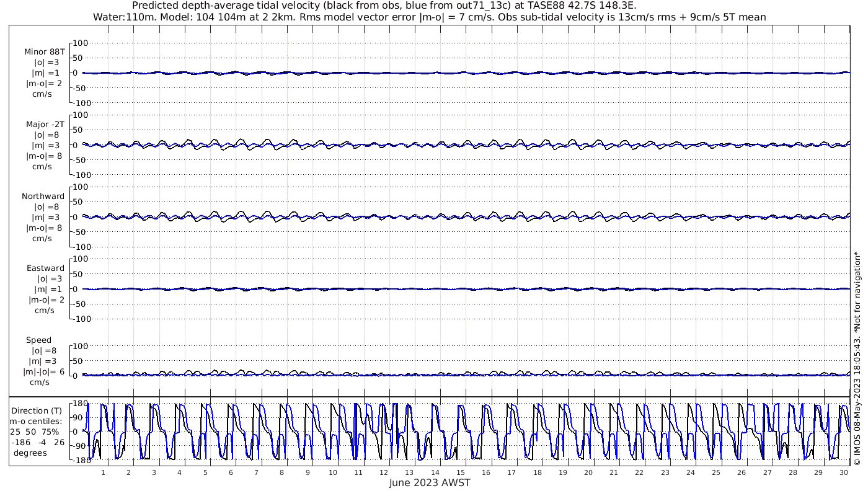
Task: Click the "|m|-|o|= 6" value in Speed panel
Action: [x=43, y=372]
